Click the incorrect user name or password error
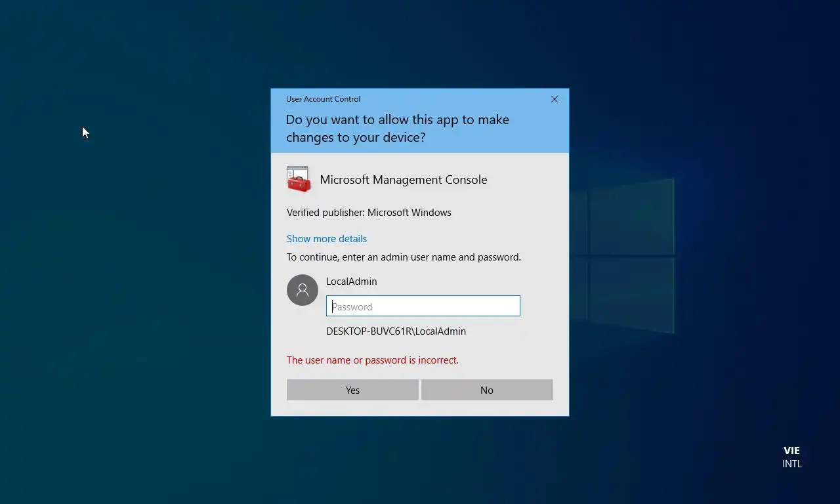The height and width of the screenshot is (504, 840). (373, 360)
